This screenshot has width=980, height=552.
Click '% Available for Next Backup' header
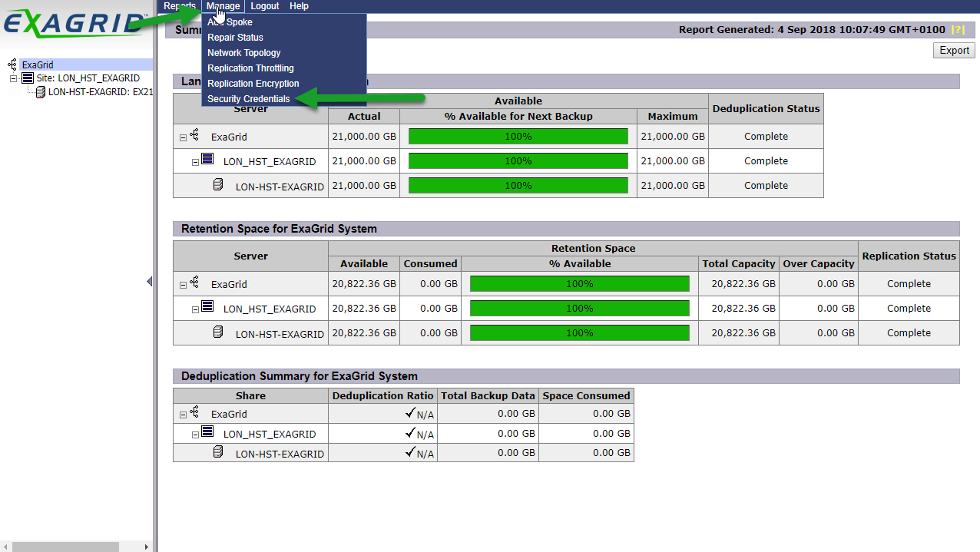[x=518, y=117]
